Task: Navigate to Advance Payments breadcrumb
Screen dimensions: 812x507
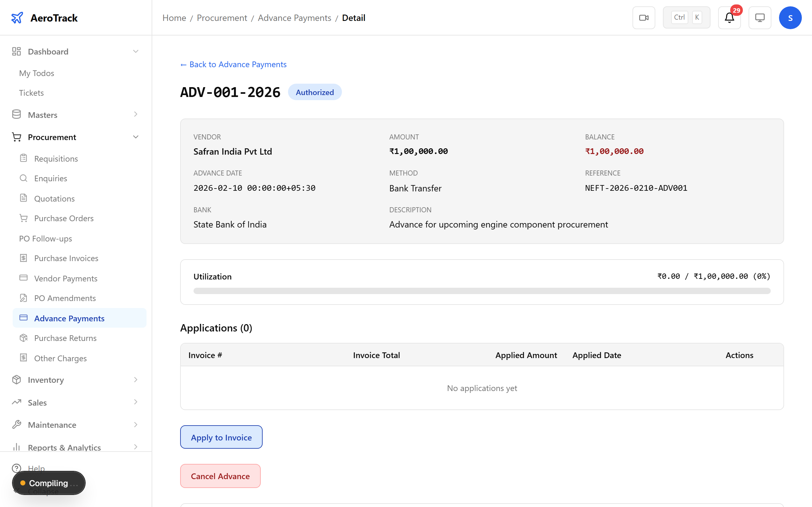Action: point(294,17)
